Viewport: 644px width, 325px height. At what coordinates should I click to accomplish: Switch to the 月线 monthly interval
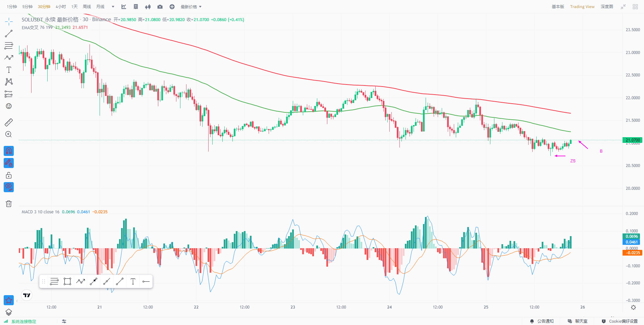coord(100,7)
